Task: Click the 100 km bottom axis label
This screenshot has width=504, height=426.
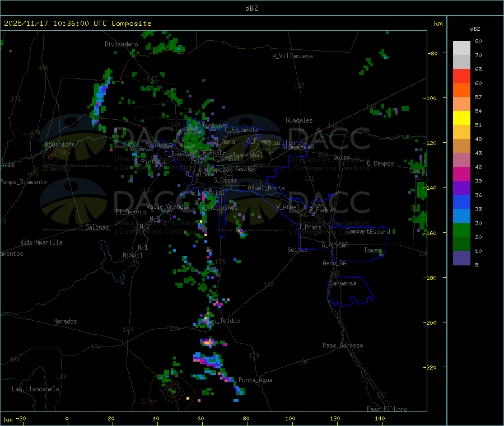Action: pyautogui.click(x=290, y=418)
